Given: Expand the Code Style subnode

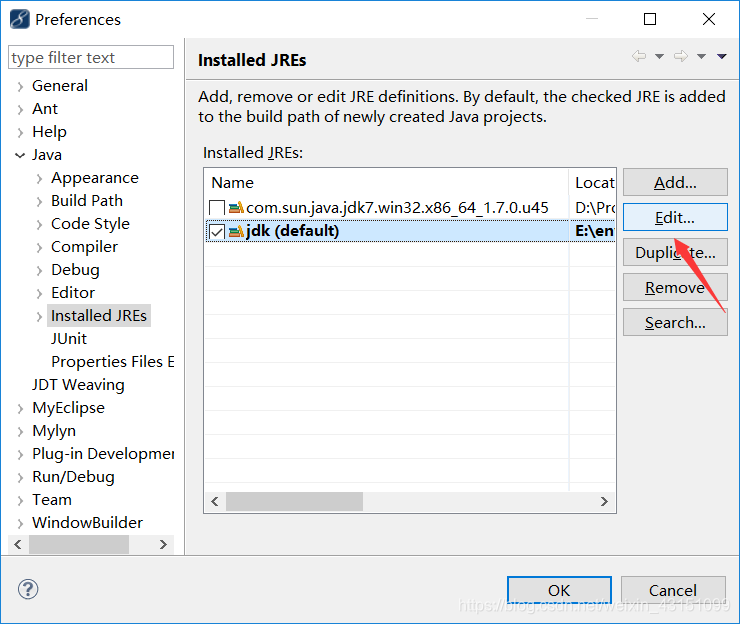Looking at the screenshot, I should pos(39,225).
